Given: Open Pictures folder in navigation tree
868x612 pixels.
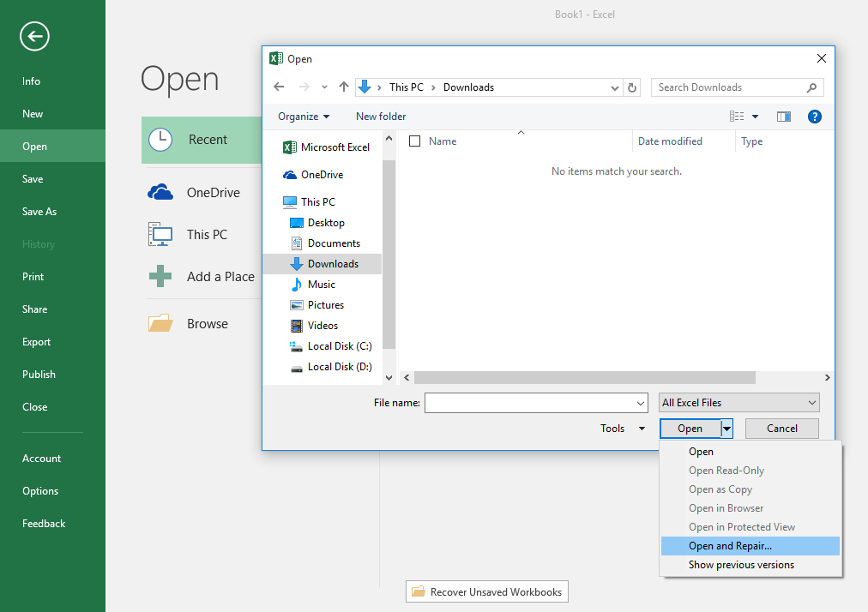Looking at the screenshot, I should (x=316, y=305).
